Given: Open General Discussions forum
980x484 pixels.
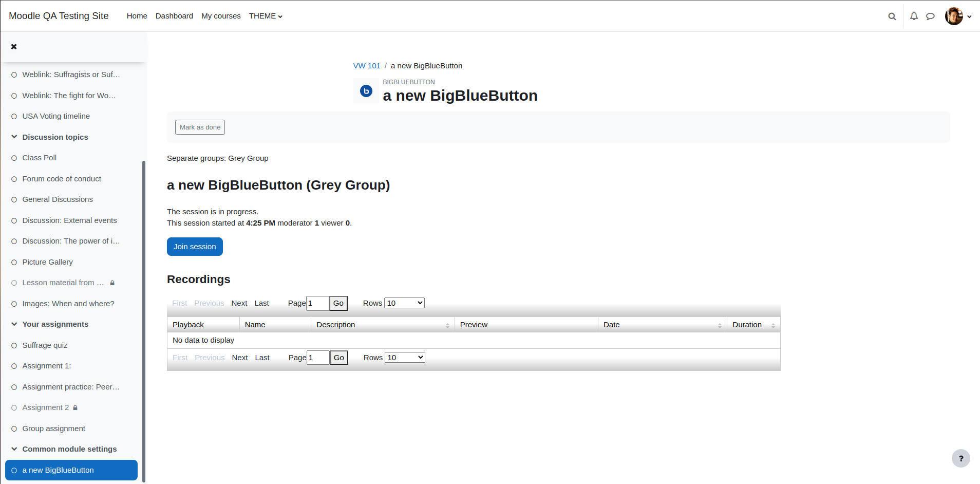Looking at the screenshot, I should click(58, 199).
